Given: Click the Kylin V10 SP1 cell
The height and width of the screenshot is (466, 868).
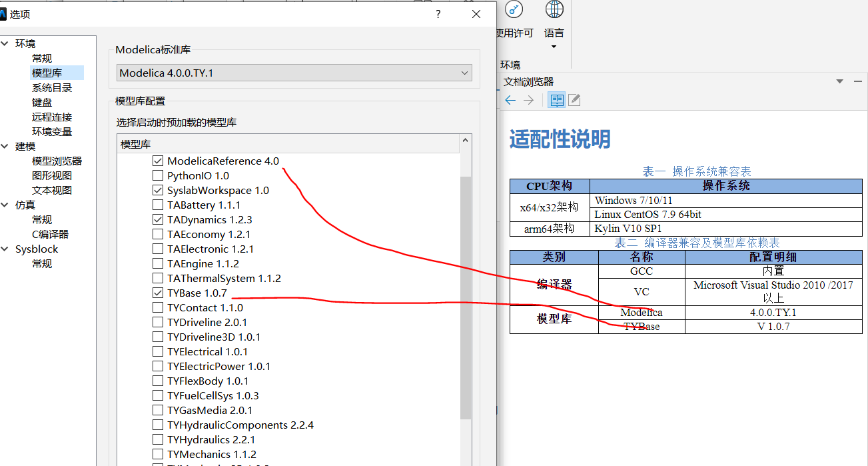Looking at the screenshot, I should (x=725, y=228).
